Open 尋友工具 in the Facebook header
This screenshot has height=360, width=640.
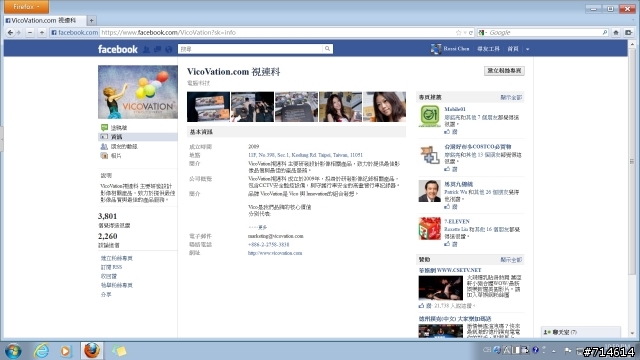coord(488,49)
